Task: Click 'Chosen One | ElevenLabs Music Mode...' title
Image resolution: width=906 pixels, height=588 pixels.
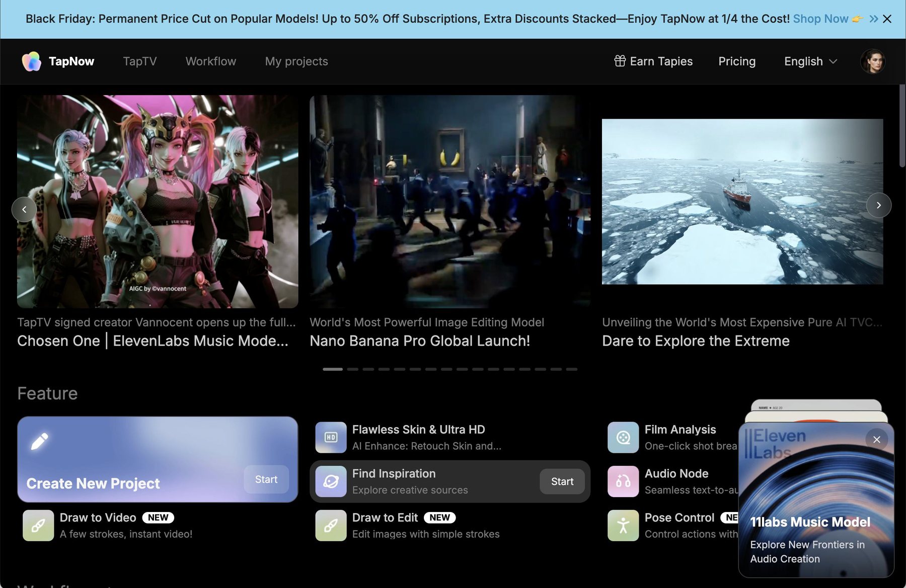Action: click(x=153, y=341)
